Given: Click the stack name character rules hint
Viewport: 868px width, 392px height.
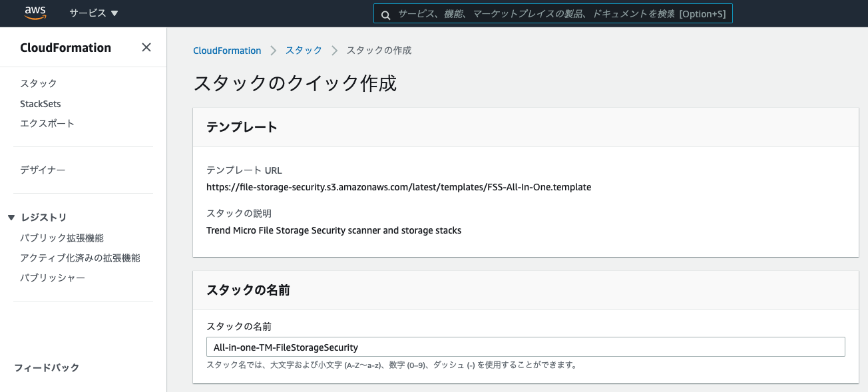Looking at the screenshot, I should [x=391, y=365].
